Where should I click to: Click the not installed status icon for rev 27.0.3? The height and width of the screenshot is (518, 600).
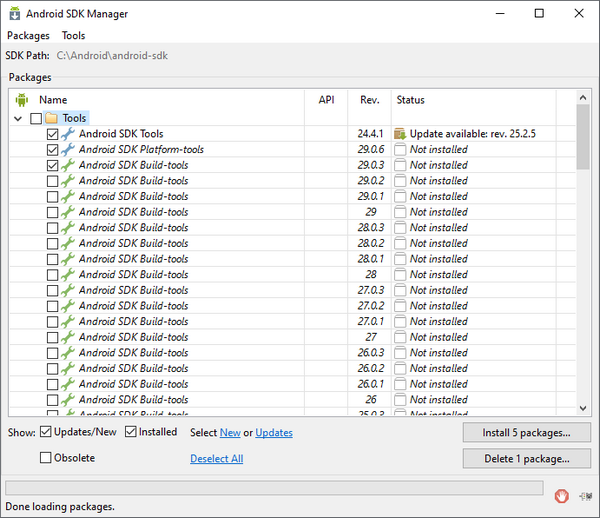(400, 290)
